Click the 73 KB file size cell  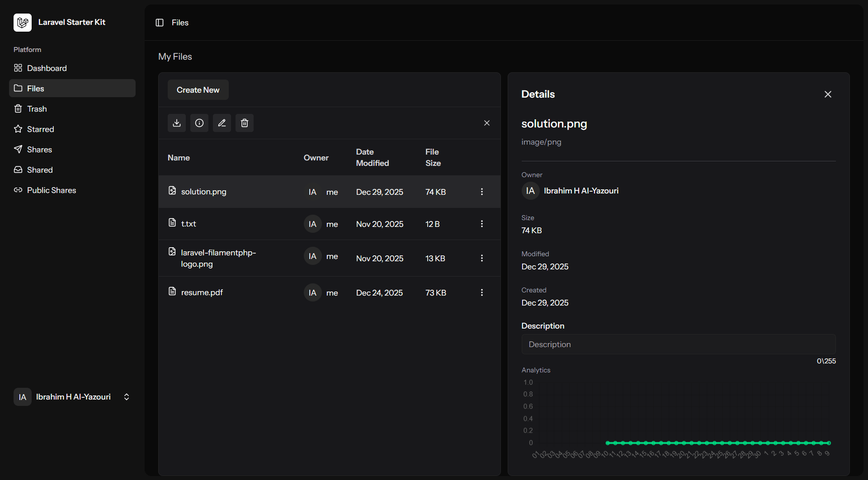[435, 293]
